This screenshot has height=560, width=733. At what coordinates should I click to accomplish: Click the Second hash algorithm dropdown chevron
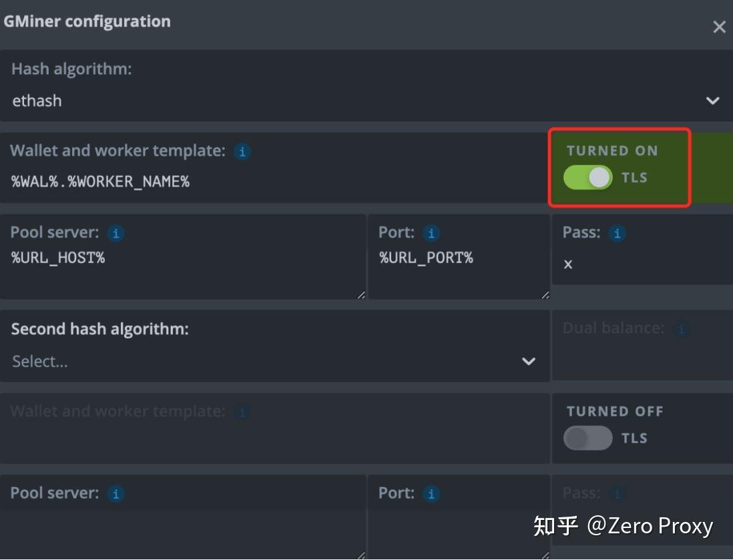(x=529, y=361)
